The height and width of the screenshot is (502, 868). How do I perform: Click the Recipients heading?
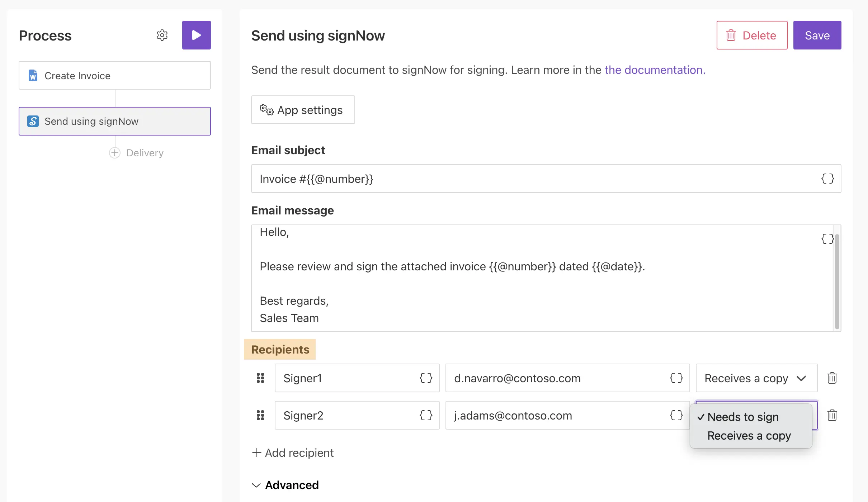[x=280, y=349]
